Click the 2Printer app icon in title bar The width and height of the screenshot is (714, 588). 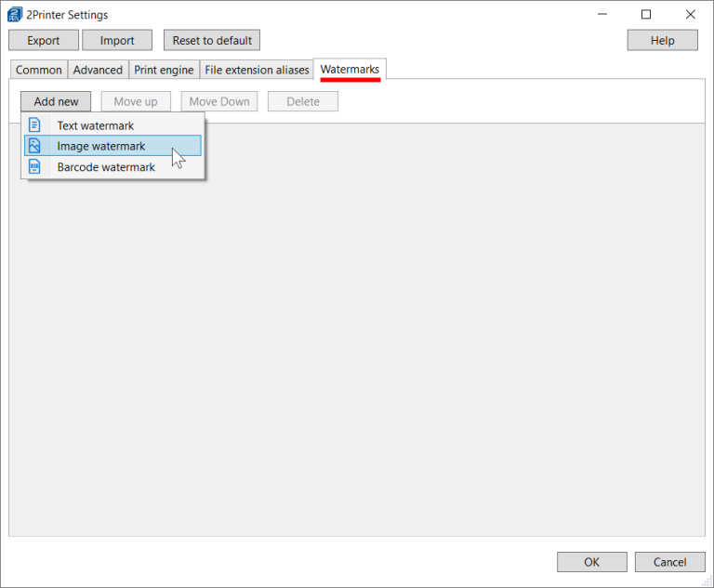15,15
